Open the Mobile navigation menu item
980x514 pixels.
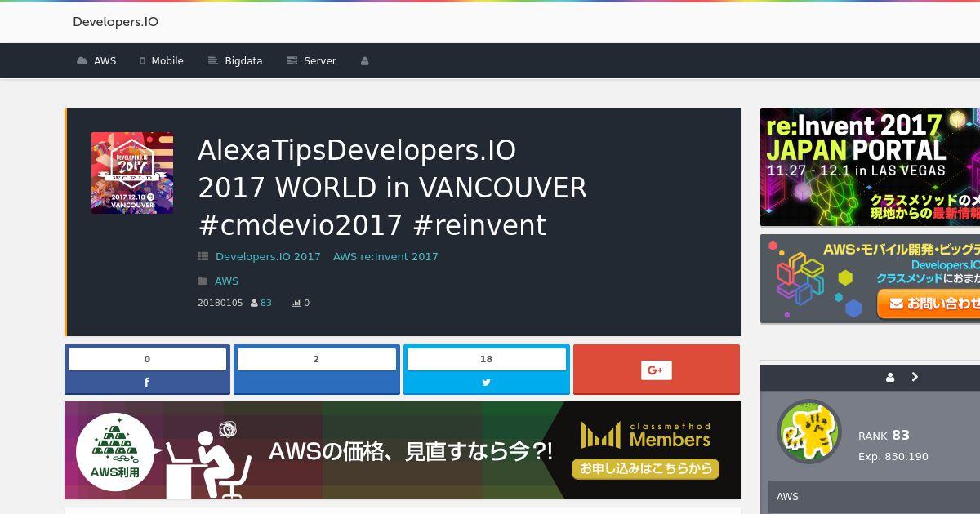point(162,61)
